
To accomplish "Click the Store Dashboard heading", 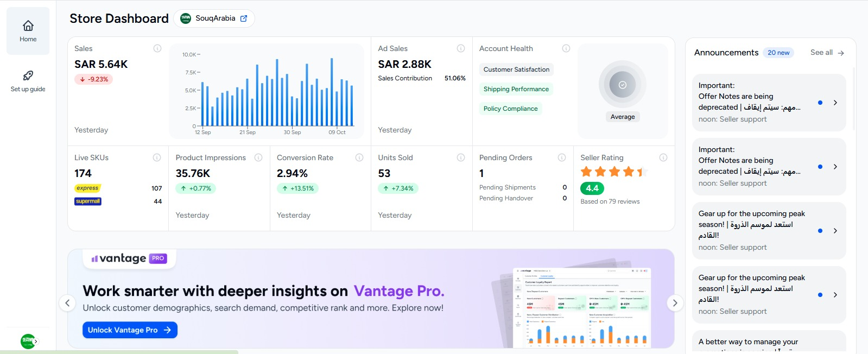I will [119, 18].
